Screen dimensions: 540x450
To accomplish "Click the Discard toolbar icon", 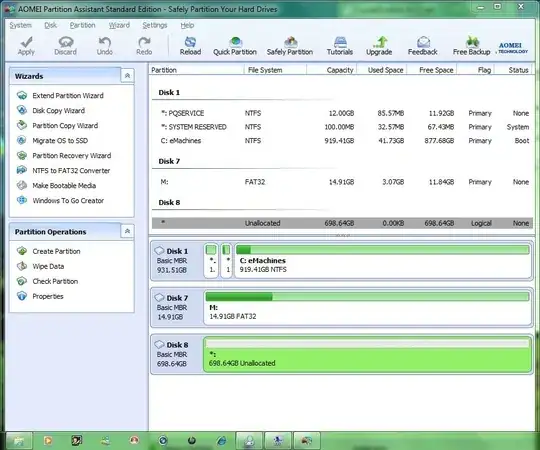I will click(65, 46).
